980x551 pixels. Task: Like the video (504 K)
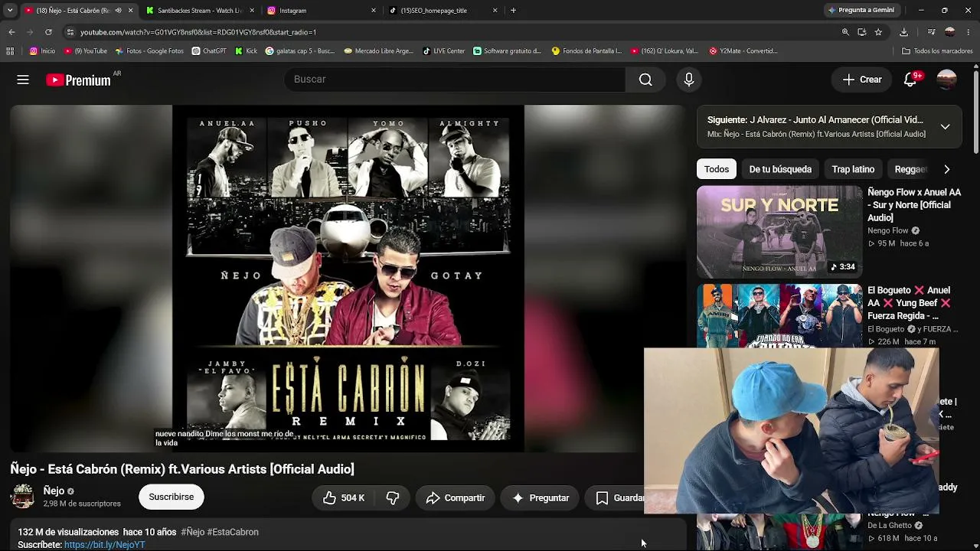click(343, 498)
